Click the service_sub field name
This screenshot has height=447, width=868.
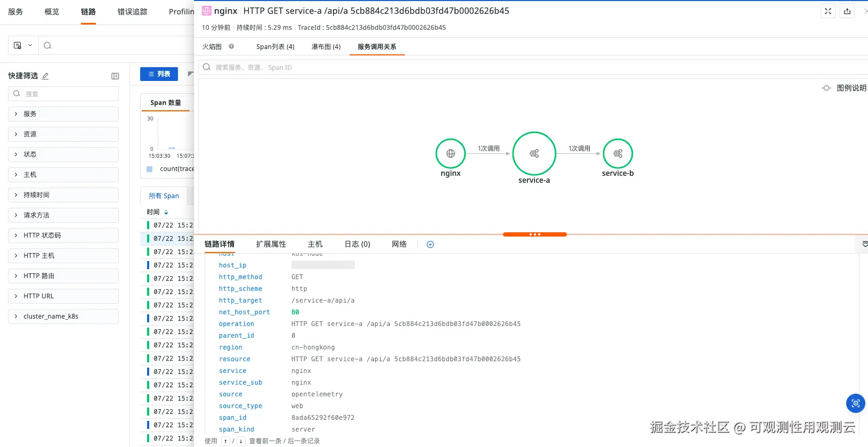click(x=240, y=383)
